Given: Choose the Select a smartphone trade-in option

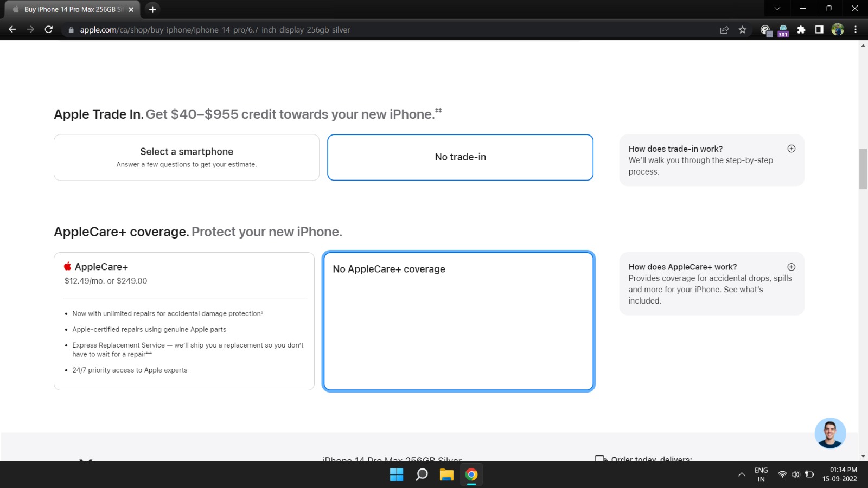Looking at the screenshot, I should pos(187,157).
